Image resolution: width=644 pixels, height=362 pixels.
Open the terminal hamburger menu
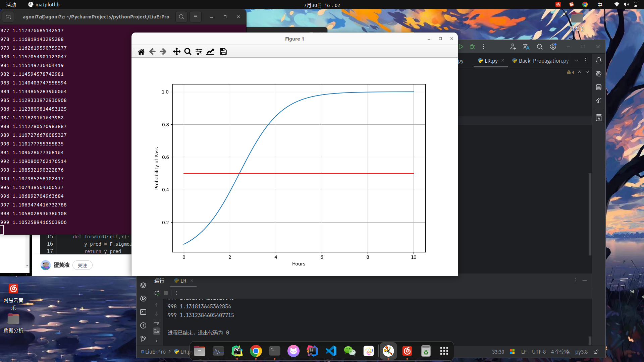coord(196,17)
